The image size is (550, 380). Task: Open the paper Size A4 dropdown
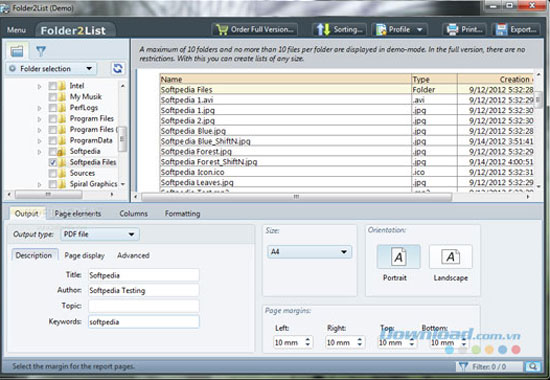coord(309,252)
